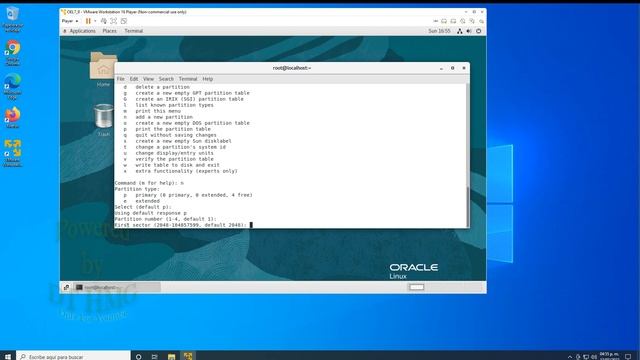Image resolution: width=640 pixels, height=360 pixels.
Task: Click the power icon in the GNOME top bar
Action: pos(479,31)
